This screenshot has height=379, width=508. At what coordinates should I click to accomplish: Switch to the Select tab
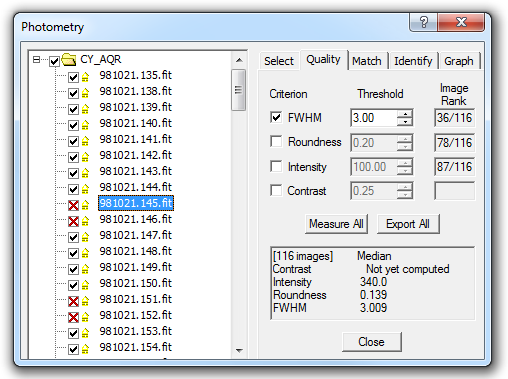279,61
